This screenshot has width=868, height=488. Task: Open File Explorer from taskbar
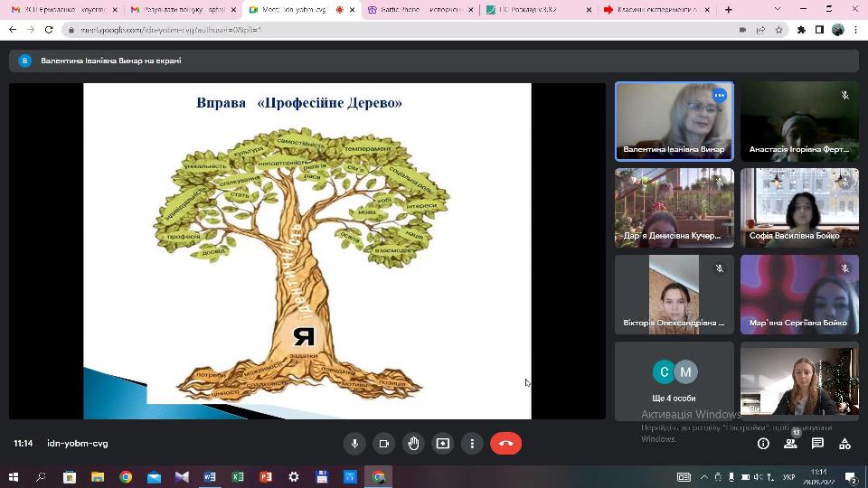tap(98, 477)
